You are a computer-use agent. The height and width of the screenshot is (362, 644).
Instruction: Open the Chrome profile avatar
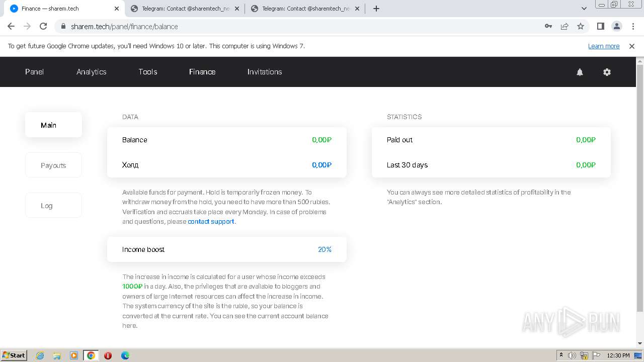point(616,26)
